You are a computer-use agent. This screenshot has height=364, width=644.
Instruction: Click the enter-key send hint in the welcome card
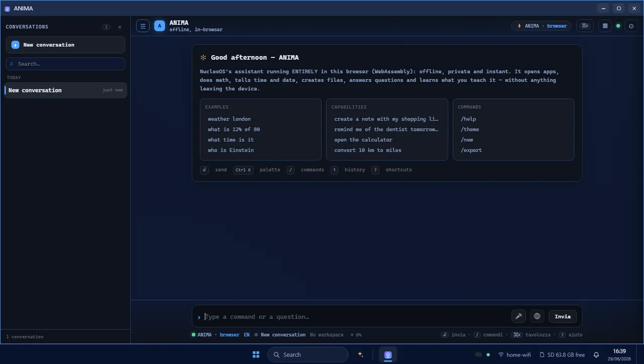[204, 170]
